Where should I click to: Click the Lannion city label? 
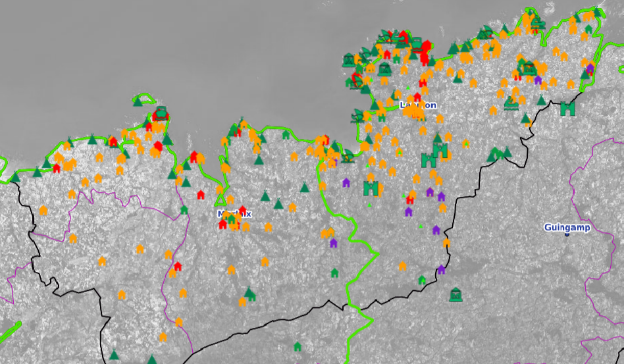click(x=418, y=105)
